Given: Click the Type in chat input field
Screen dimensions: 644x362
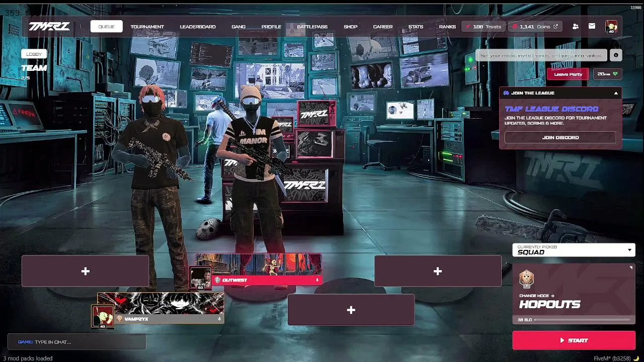Looking at the screenshot, I should coord(77,342).
